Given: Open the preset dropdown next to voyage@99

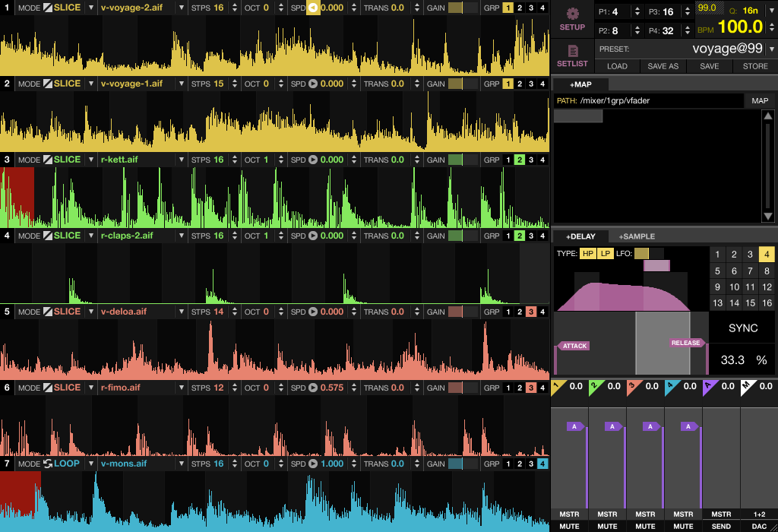Looking at the screenshot, I should [770, 49].
